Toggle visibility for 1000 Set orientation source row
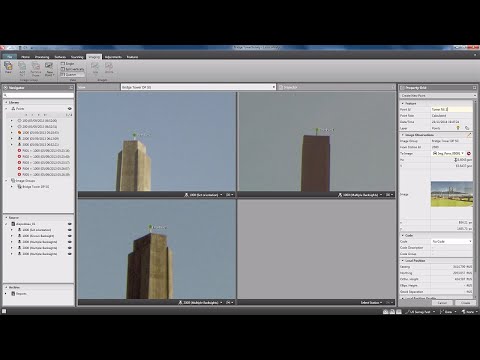 pos(70,230)
